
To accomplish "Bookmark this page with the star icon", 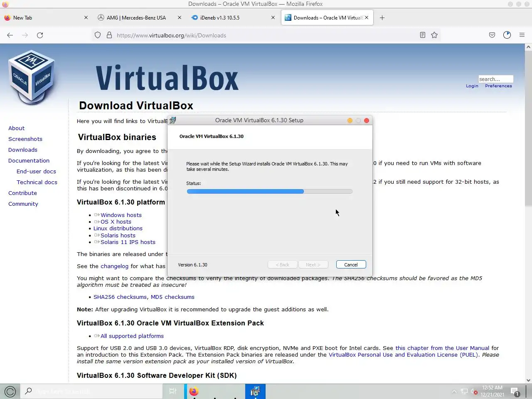I will 434,35.
